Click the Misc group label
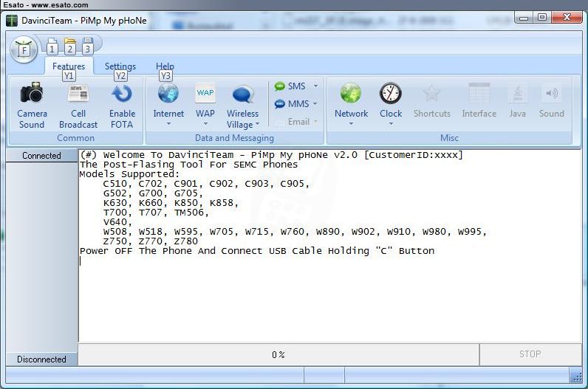The height and width of the screenshot is (389, 588). coord(449,138)
